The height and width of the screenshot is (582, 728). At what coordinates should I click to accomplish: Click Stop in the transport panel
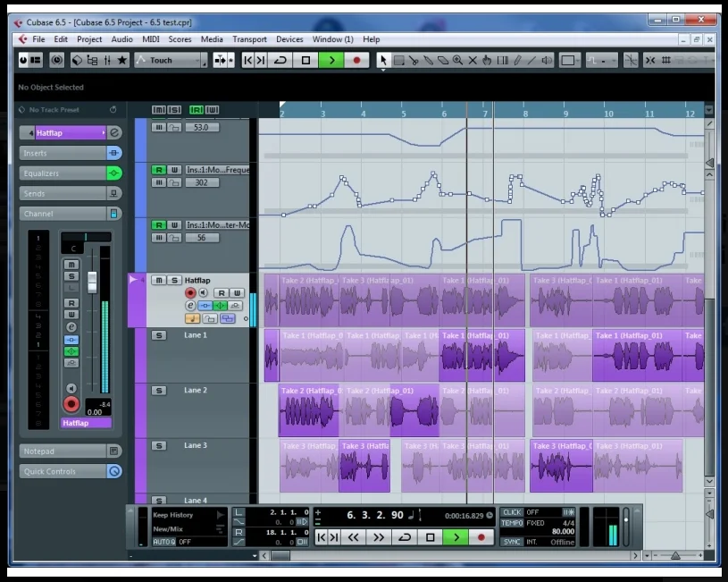pos(430,537)
